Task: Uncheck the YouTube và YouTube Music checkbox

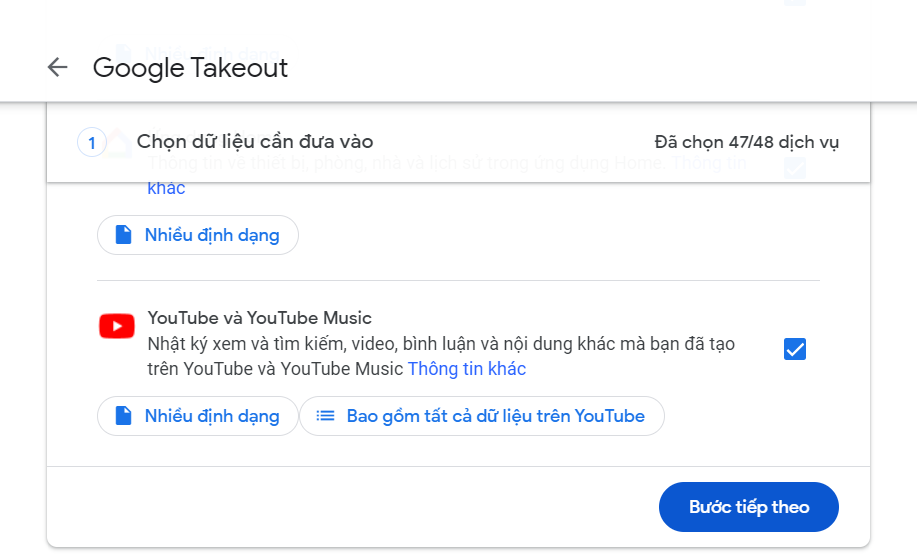Action: tap(795, 349)
